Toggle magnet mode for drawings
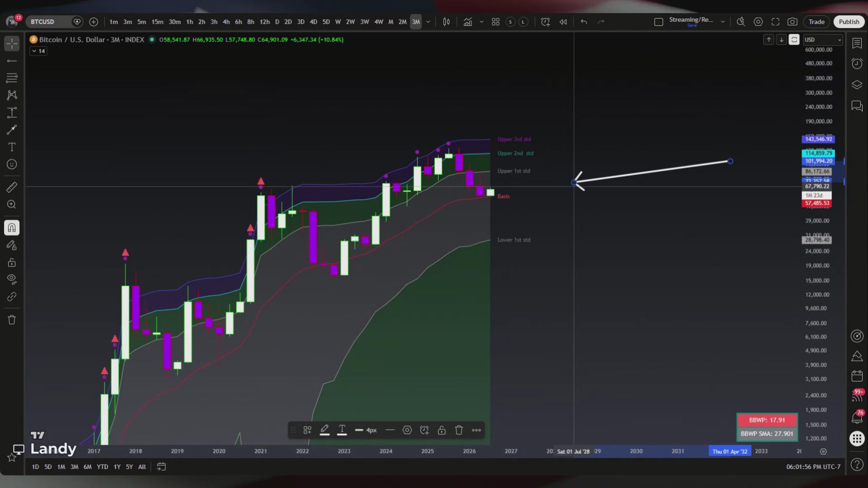 [12, 228]
